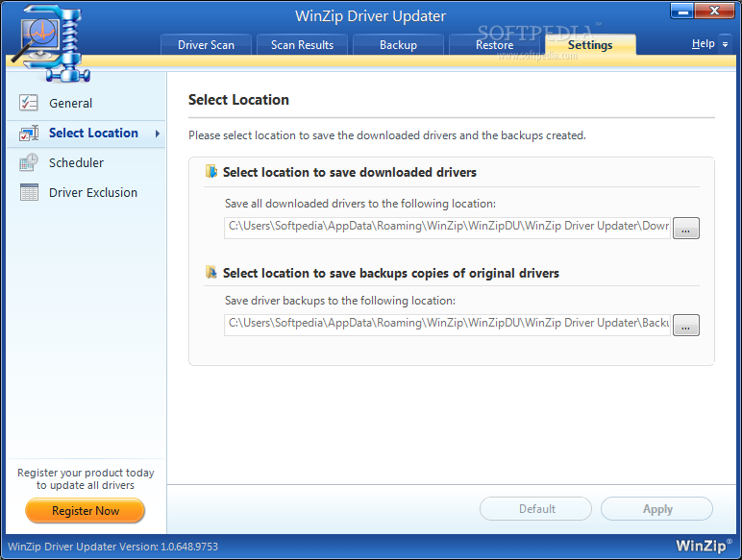Switch to the Scan Results tab

click(x=302, y=45)
